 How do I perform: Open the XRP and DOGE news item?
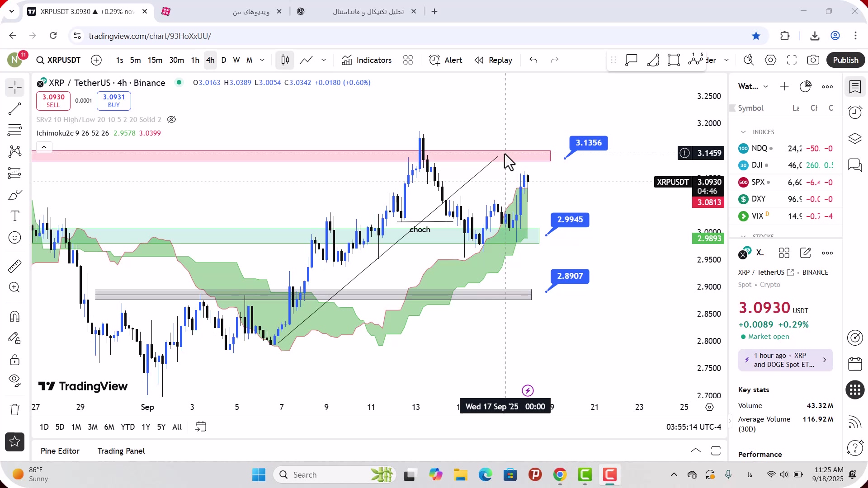click(786, 360)
